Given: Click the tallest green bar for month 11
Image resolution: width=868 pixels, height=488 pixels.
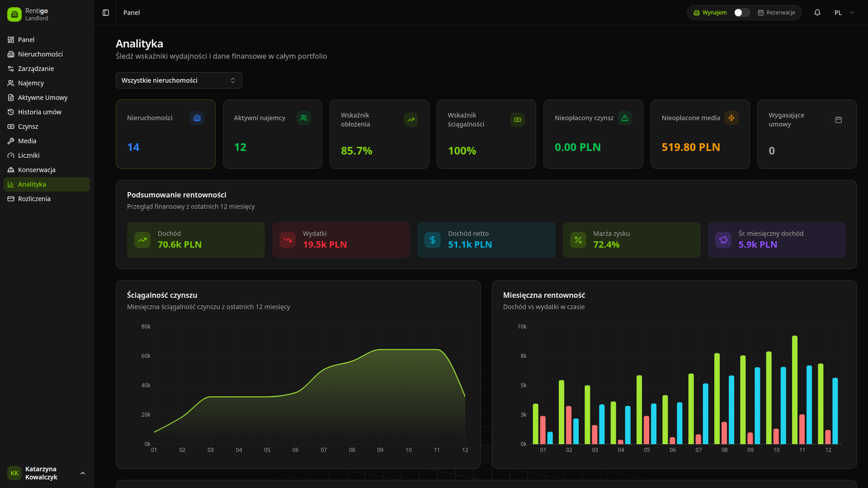Looking at the screenshot, I should point(795,389).
